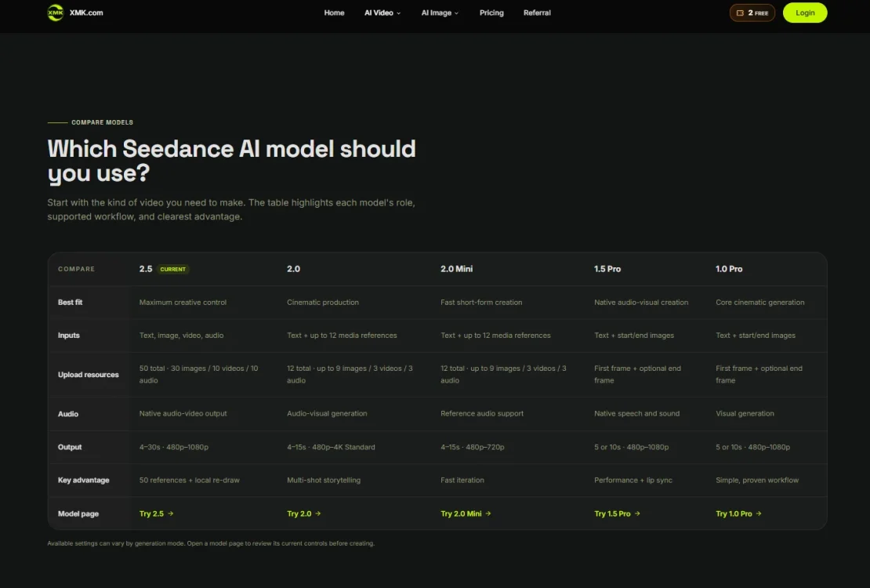The height and width of the screenshot is (588, 870).
Task: Click the 'Reference audio support' cell
Action: [482, 414]
